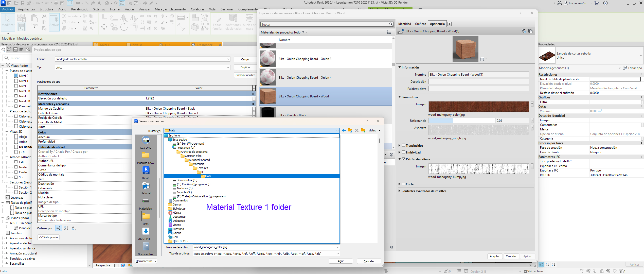Switch to the Gráficos tab
The image size is (644, 274).
point(420,24)
